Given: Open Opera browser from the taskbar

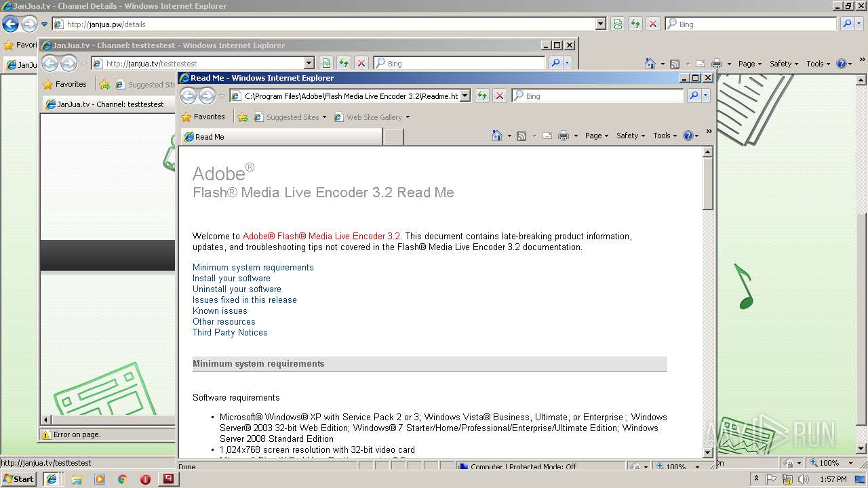Looking at the screenshot, I should 145,479.
